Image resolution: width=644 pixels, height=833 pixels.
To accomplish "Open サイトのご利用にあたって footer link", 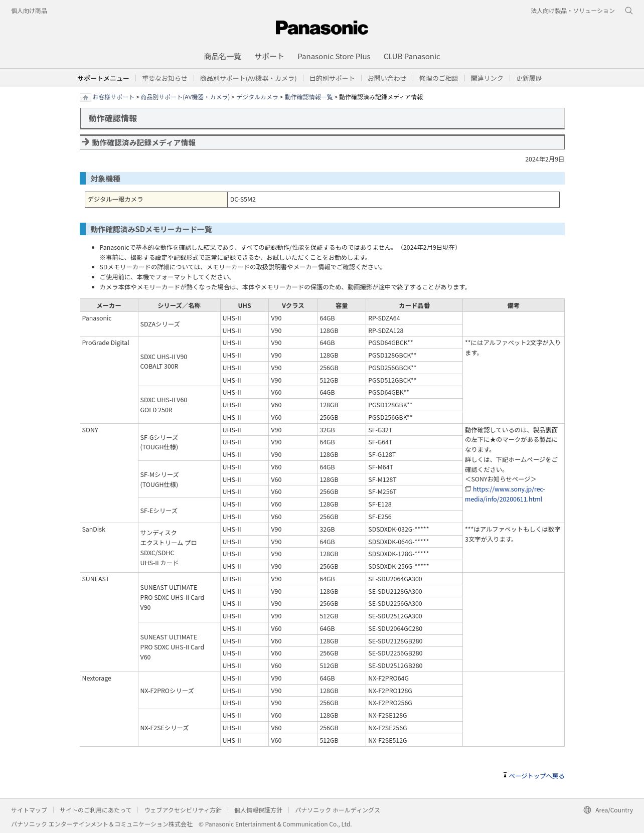I will tap(95, 810).
